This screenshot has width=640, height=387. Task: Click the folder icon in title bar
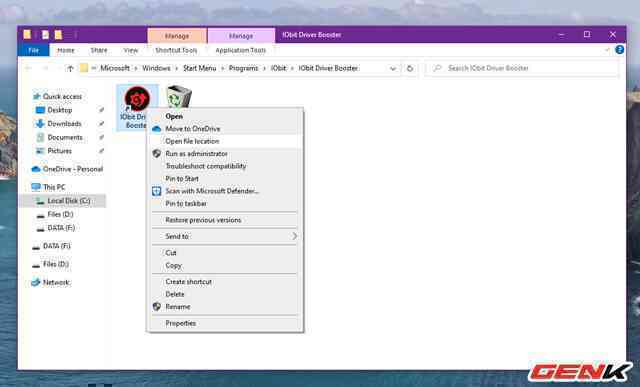click(27, 35)
